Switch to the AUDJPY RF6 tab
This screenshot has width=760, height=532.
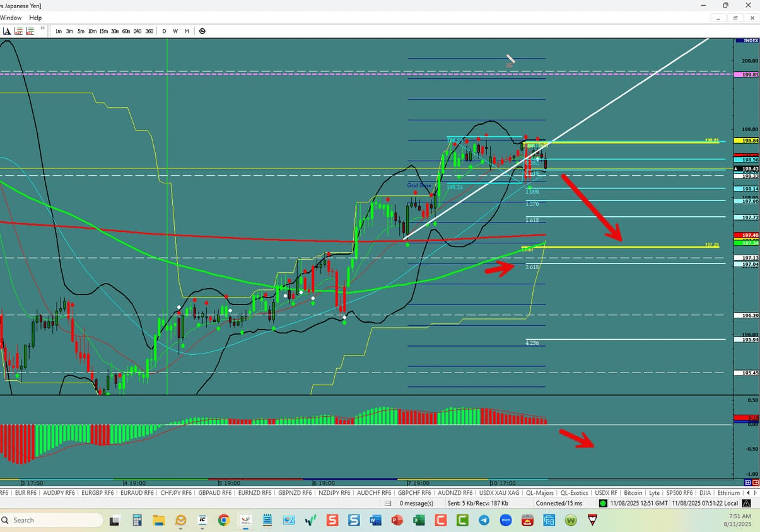pos(59,493)
